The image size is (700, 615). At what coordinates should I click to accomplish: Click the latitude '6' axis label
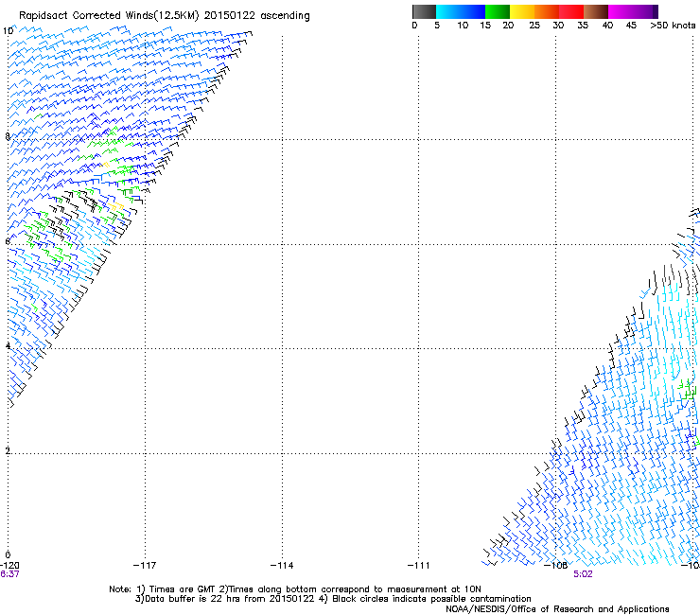(x=8, y=241)
